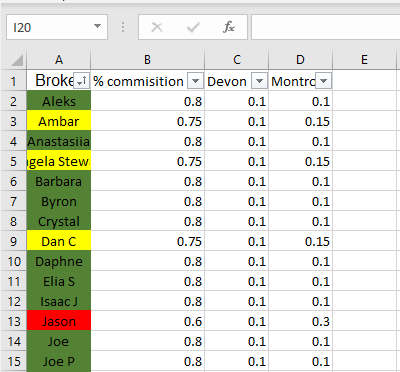Click the Enter checkmark icon in formula bar

click(x=193, y=27)
